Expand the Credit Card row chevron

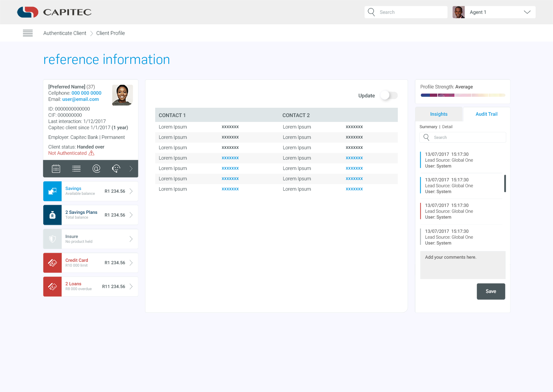pos(131,263)
